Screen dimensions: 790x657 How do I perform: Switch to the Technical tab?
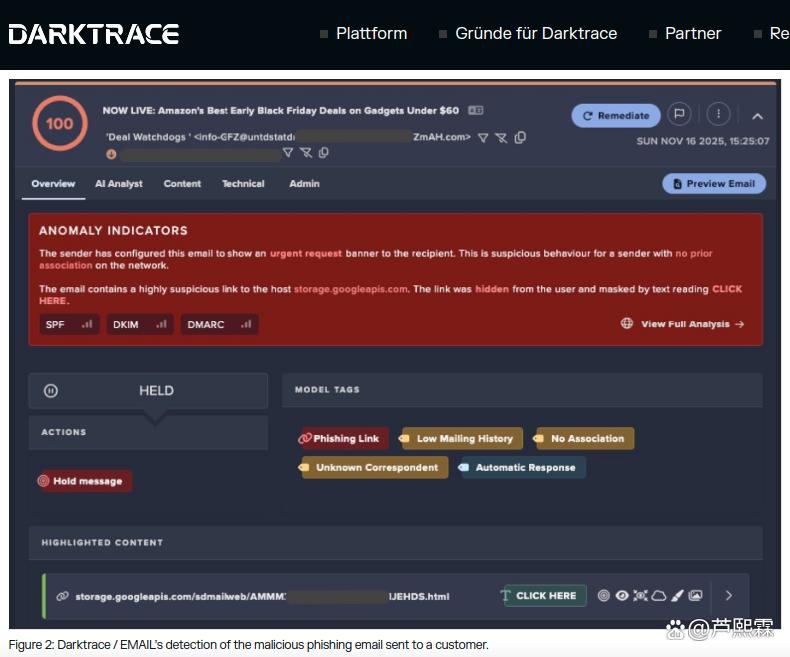tap(243, 184)
